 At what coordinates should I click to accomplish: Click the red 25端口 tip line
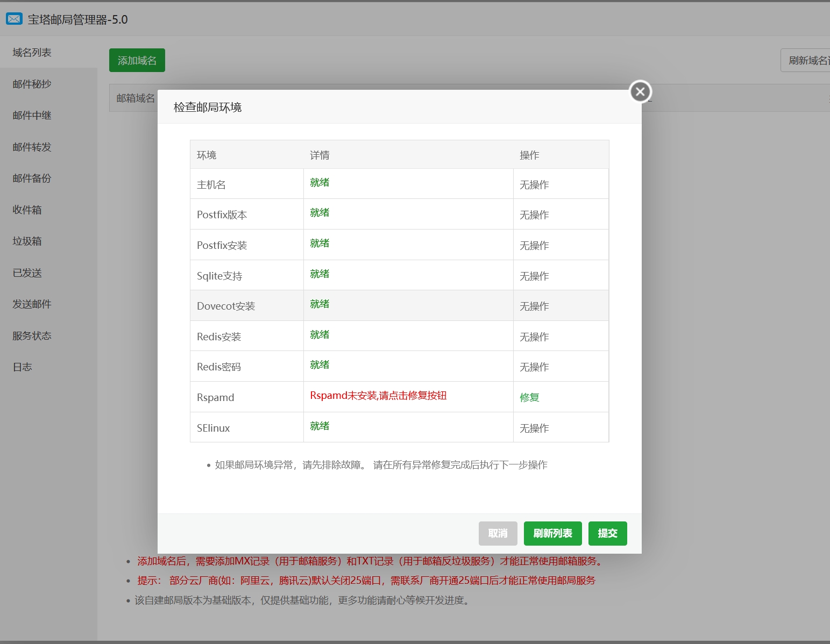(366, 580)
